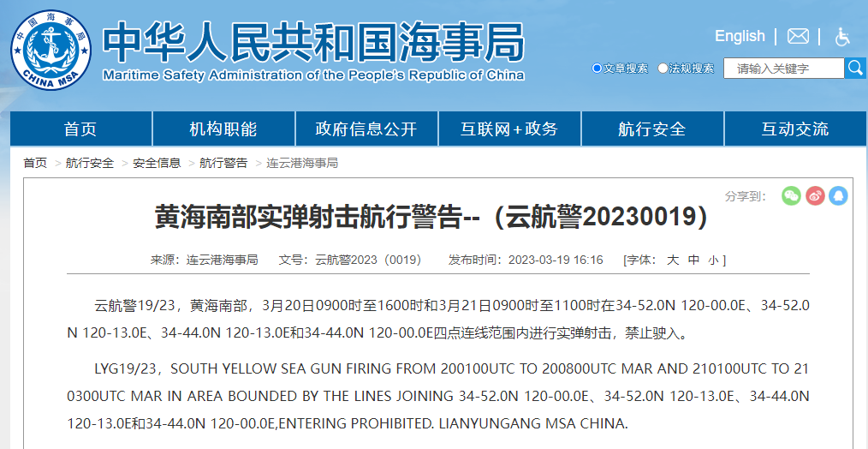Open the 政府信息公开 navigation menu
Screen dimensions: 868x449
point(366,129)
